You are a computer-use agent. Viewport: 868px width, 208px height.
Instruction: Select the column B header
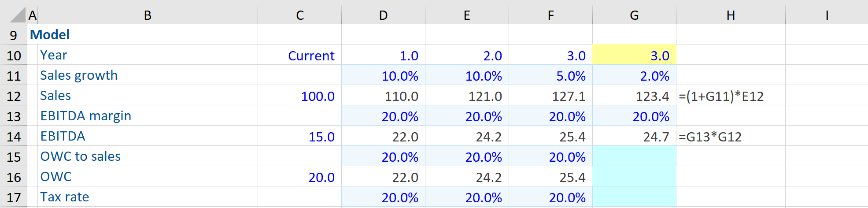click(148, 15)
